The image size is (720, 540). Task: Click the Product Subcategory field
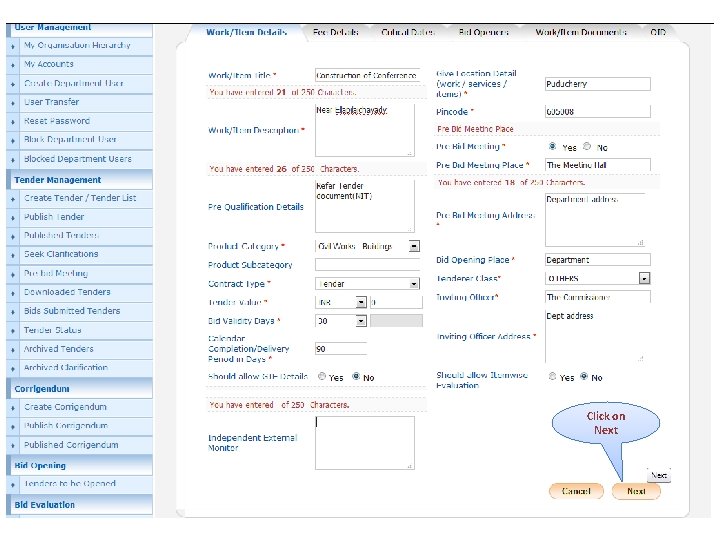367,264
